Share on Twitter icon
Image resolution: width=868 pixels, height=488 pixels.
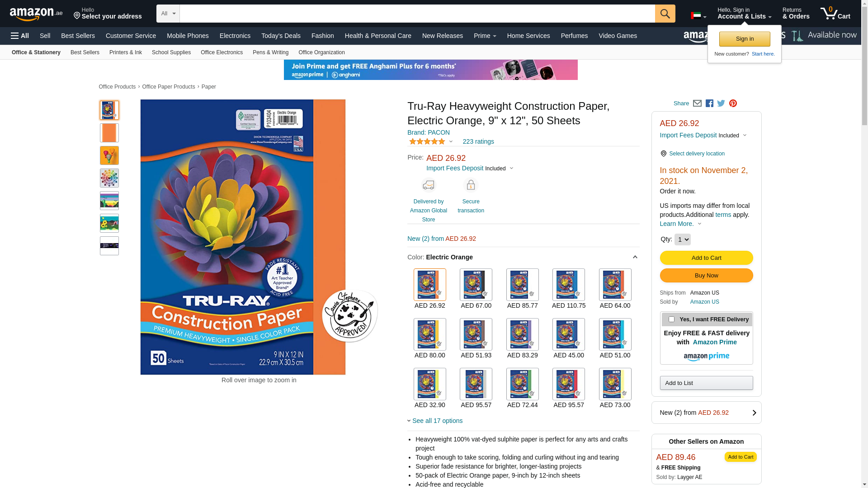click(x=721, y=103)
